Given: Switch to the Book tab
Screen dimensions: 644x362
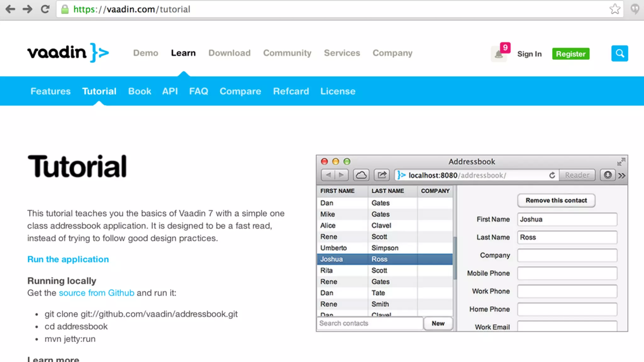Looking at the screenshot, I should click(x=140, y=91).
